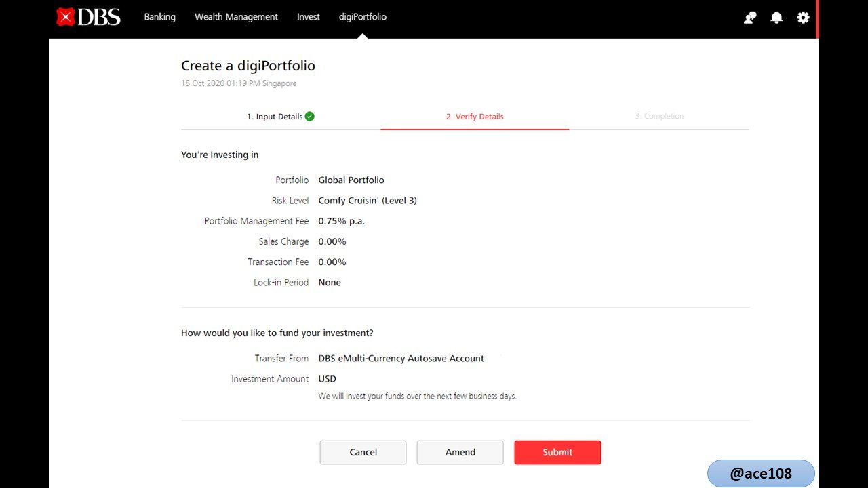Open notifications bell icon
Image resolution: width=868 pixels, height=488 pixels.
tap(776, 18)
